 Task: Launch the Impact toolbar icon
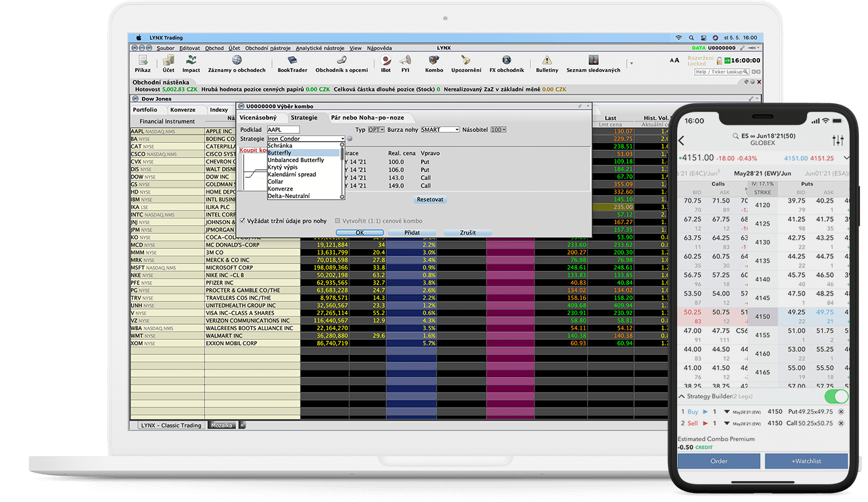coord(191,63)
